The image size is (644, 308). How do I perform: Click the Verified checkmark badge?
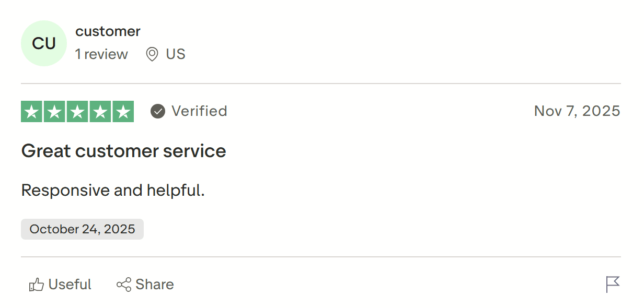(x=157, y=111)
